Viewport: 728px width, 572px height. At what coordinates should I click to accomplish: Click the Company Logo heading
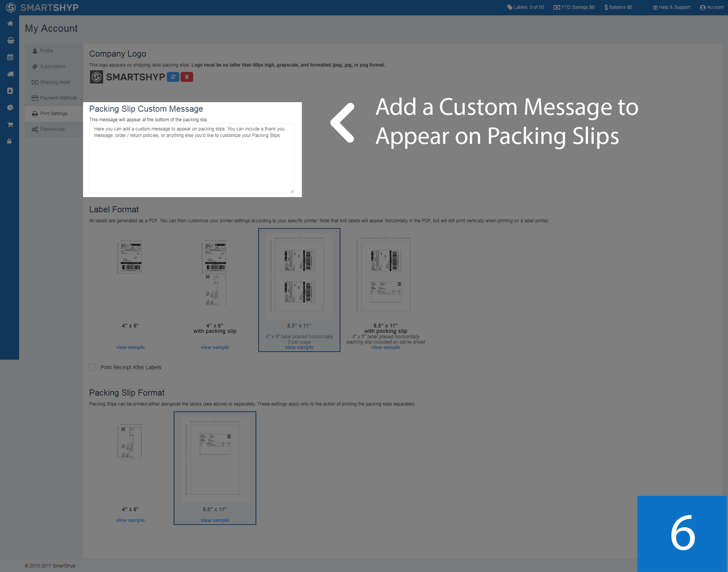[x=117, y=54]
